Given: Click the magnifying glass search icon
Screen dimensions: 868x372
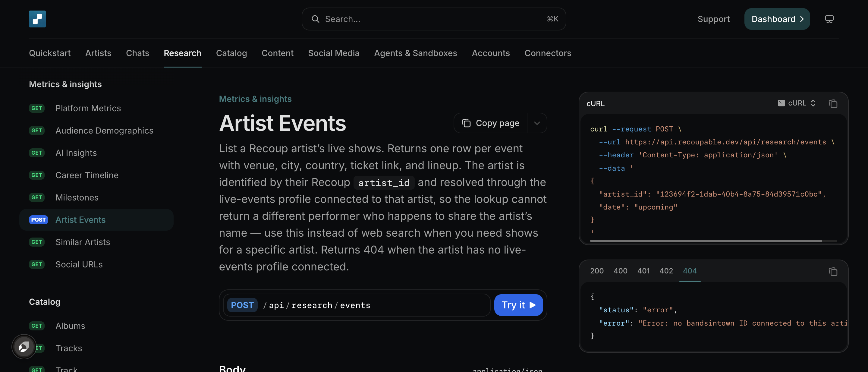Looking at the screenshot, I should [x=315, y=19].
